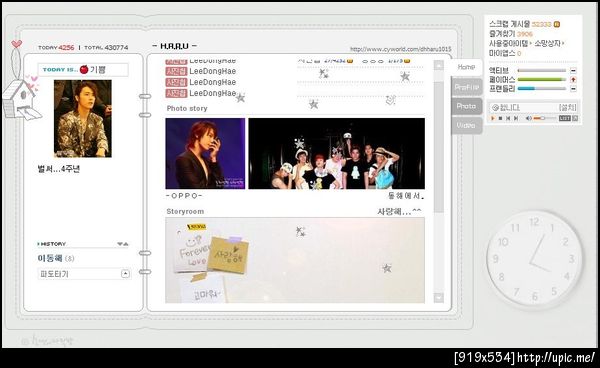
Task: Open the profile photo thumbnail
Action: [83, 118]
